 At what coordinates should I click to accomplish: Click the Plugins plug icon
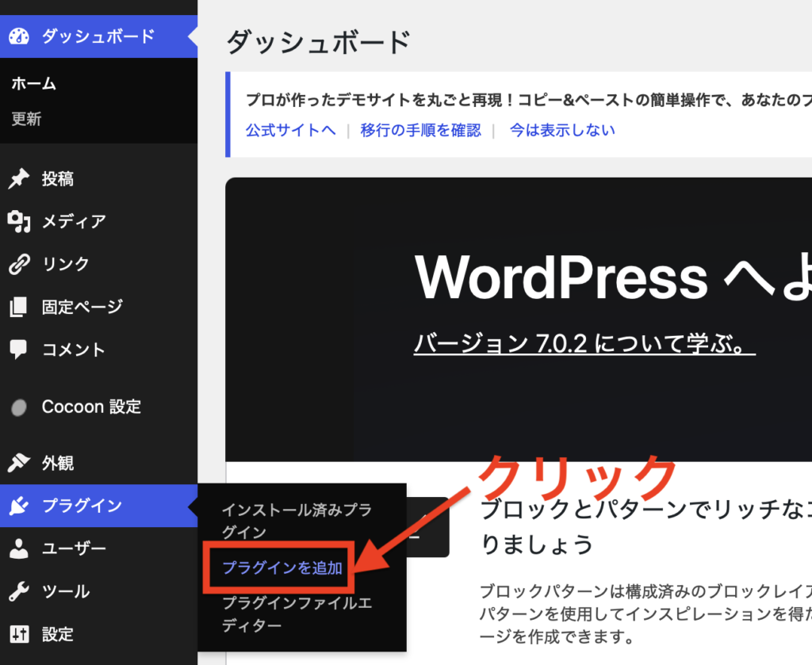point(19,506)
